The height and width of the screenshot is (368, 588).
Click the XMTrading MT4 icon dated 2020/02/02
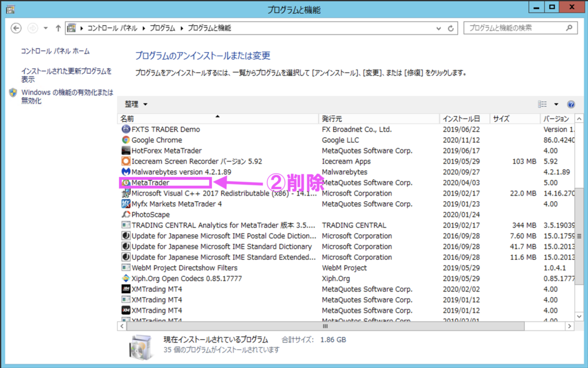126,289
